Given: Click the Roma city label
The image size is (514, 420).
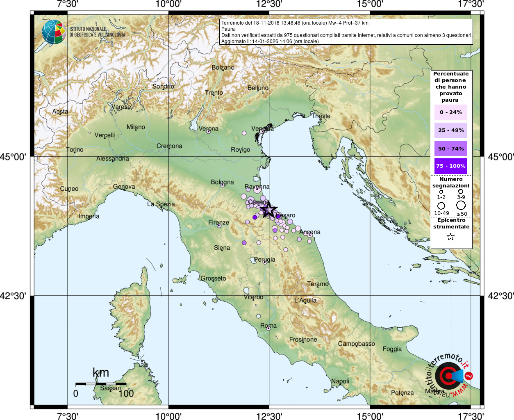Looking at the screenshot, I should [x=268, y=326].
